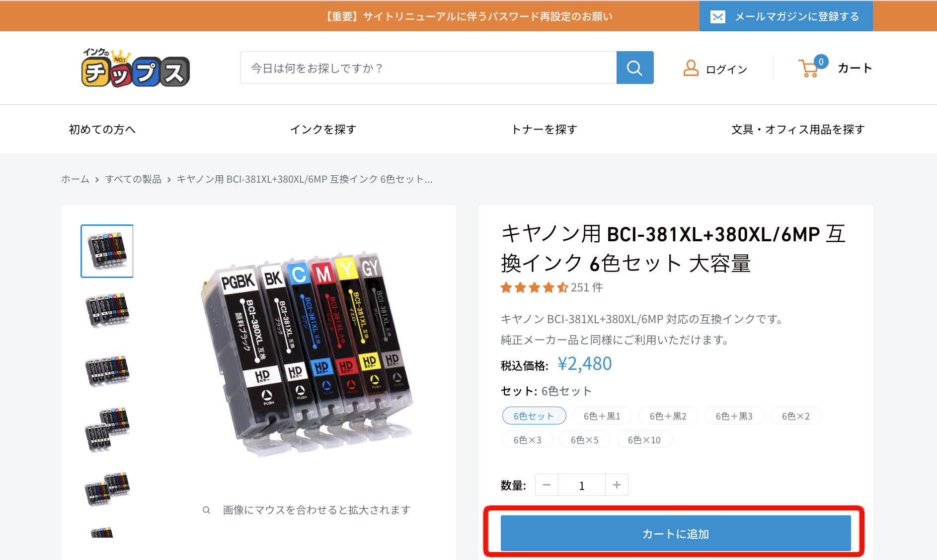Focus the 今日は何をお探しですか search field
This screenshot has height=560, width=937.
tap(428, 68)
